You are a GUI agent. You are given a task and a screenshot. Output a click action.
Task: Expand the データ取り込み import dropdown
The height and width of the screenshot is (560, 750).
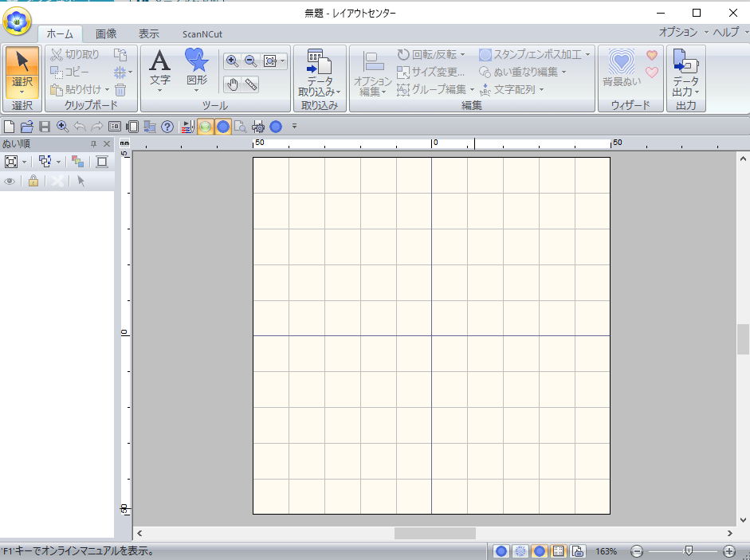[x=319, y=92]
